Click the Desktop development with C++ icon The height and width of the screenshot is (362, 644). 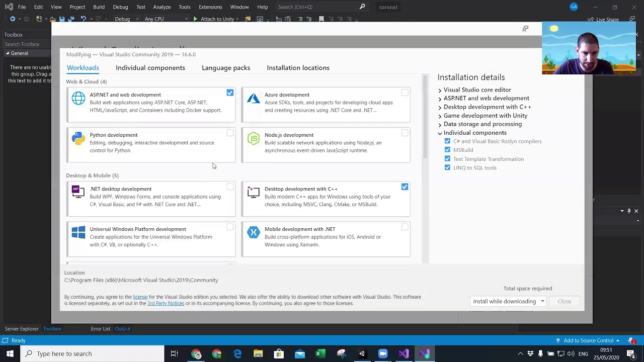253,192
